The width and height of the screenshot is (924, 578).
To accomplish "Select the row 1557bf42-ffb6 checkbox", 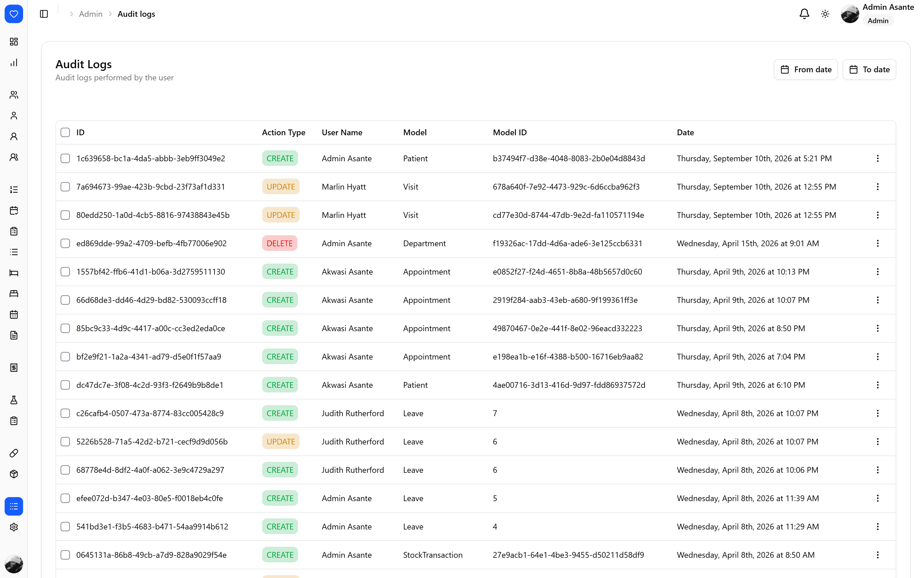I will point(65,272).
